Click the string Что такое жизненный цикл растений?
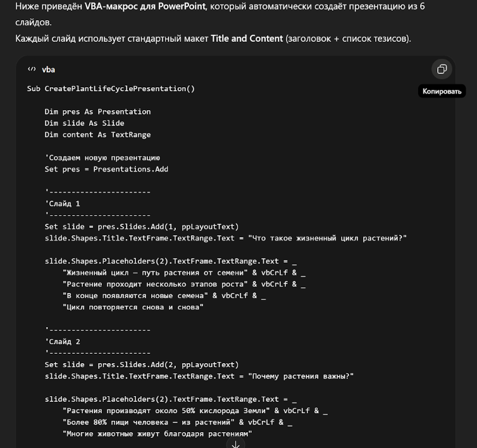The image size is (477, 448). (x=327, y=238)
